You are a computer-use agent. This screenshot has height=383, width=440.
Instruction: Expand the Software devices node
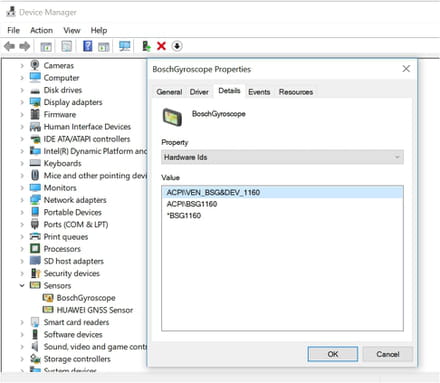[x=22, y=334]
